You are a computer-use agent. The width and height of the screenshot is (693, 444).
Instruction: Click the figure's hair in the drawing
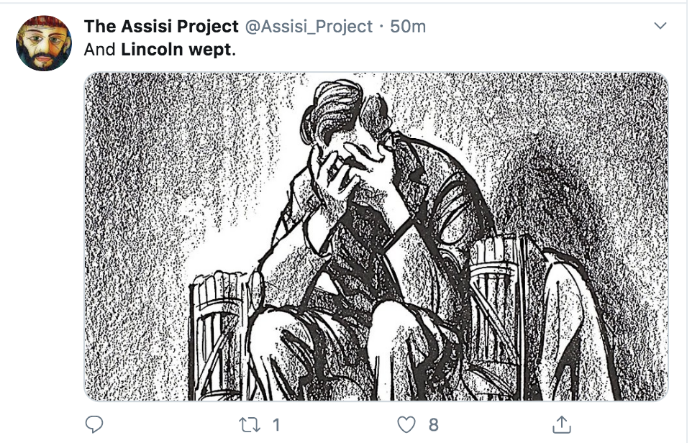point(343,108)
